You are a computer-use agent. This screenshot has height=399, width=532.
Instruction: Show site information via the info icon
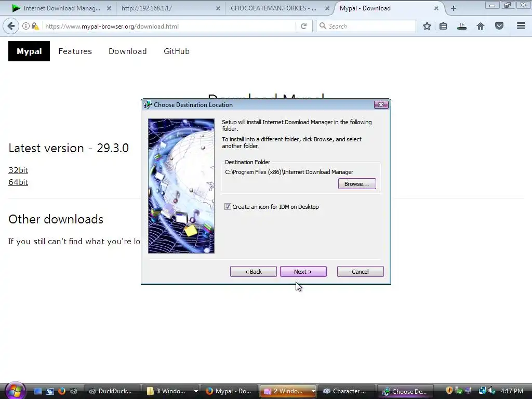pyautogui.click(x=26, y=26)
